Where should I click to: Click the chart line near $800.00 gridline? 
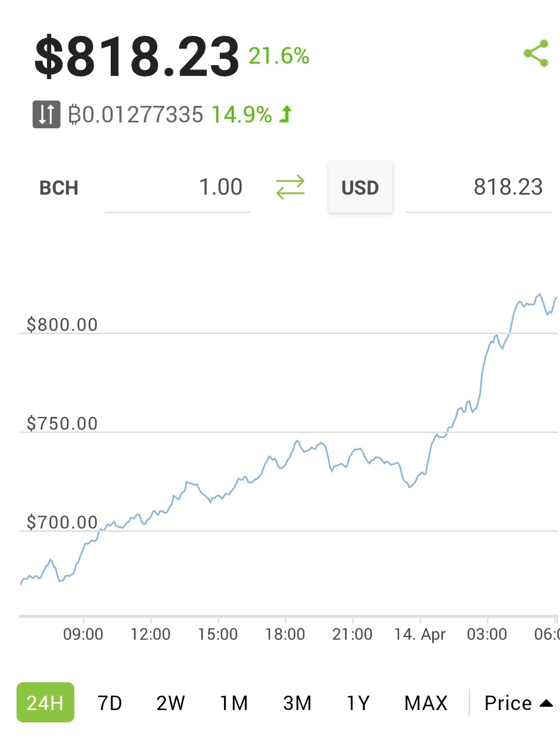tap(510, 333)
